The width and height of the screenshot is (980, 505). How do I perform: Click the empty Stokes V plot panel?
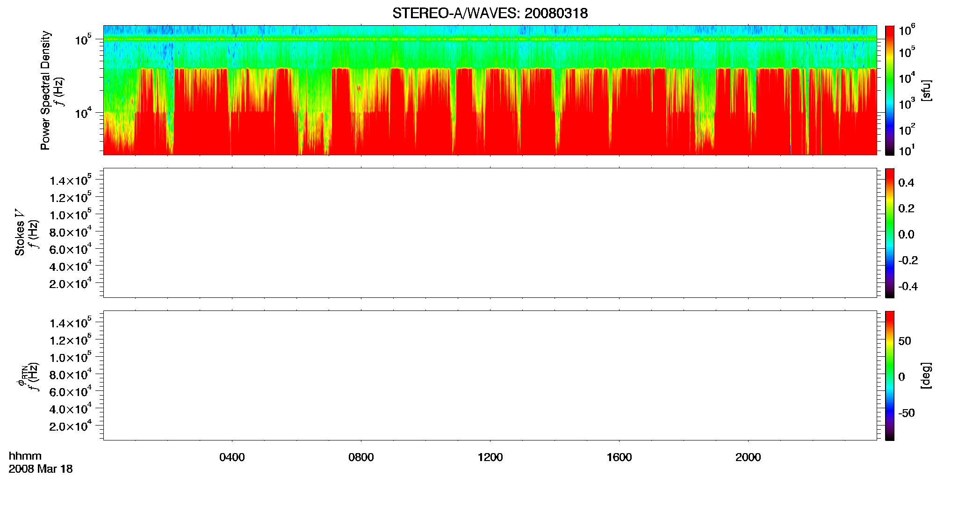point(490,232)
